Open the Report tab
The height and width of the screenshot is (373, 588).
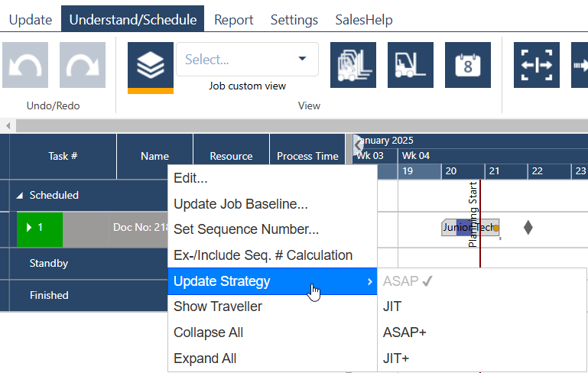(234, 20)
